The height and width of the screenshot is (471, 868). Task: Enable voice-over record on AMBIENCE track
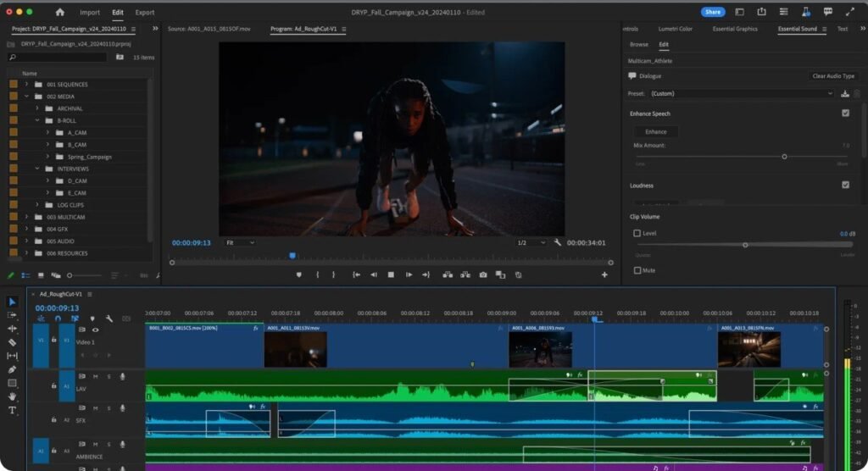coord(122,445)
